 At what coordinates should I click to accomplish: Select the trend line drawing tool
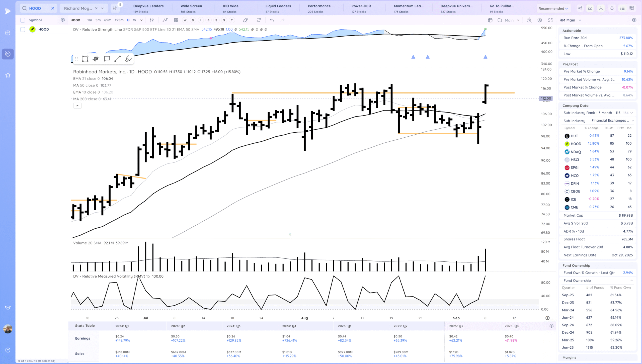pos(117,59)
